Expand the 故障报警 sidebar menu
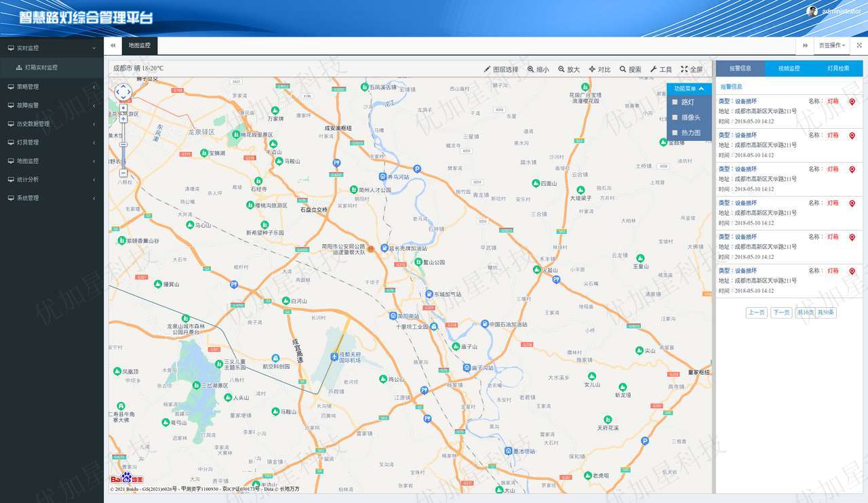 click(52, 105)
